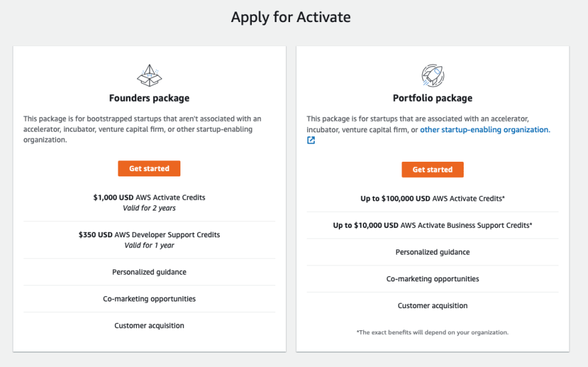Image resolution: width=588 pixels, height=367 pixels.
Task: Click Personalized guidance in the Portfolio package
Action: click(x=433, y=252)
